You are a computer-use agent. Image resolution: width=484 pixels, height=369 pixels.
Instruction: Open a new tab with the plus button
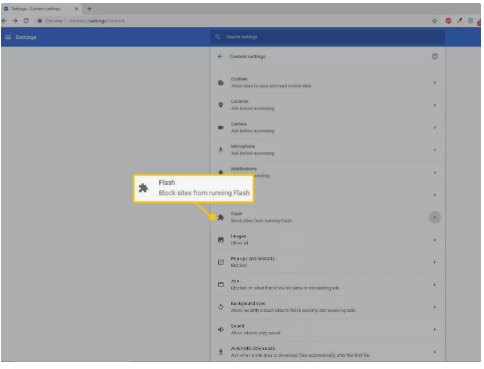(89, 9)
